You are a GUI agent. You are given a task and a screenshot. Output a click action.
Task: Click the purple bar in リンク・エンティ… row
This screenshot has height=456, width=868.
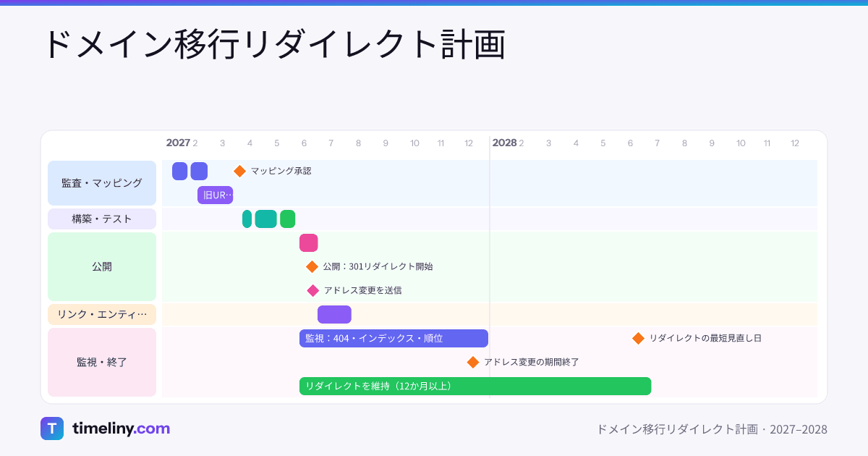point(334,314)
